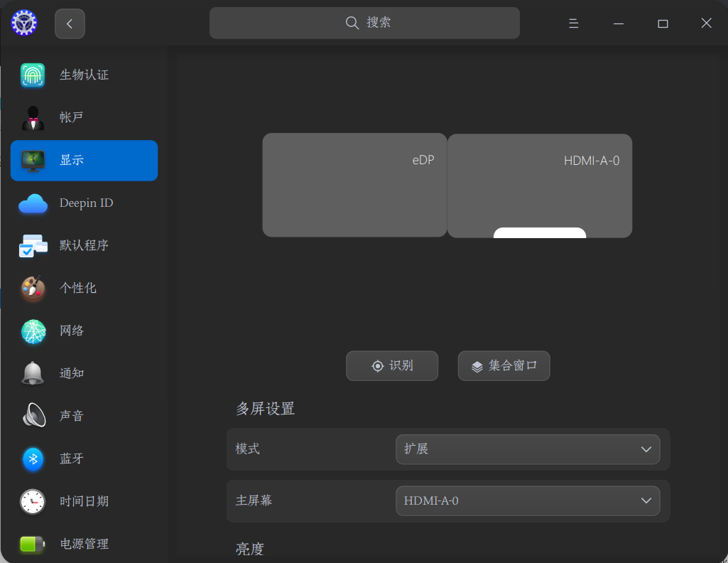Screen dimensions: 728x563
Task: Open 时间日期 settings page
Action: coord(84,501)
